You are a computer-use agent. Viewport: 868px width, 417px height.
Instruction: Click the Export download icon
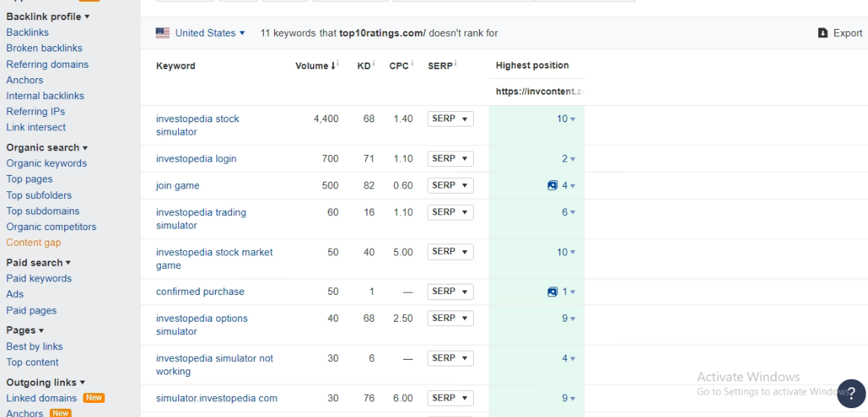coord(823,33)
